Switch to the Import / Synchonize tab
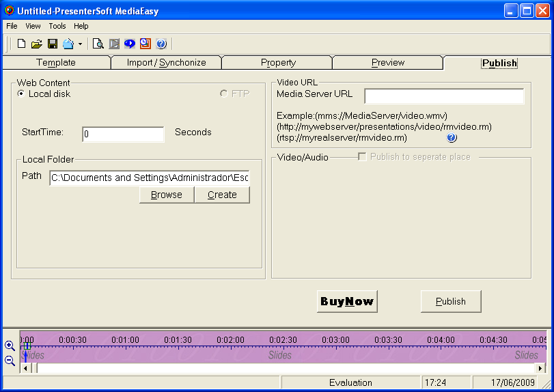Image resolution: width=554 pixels, height=392 pixels. tap(167, 63)
